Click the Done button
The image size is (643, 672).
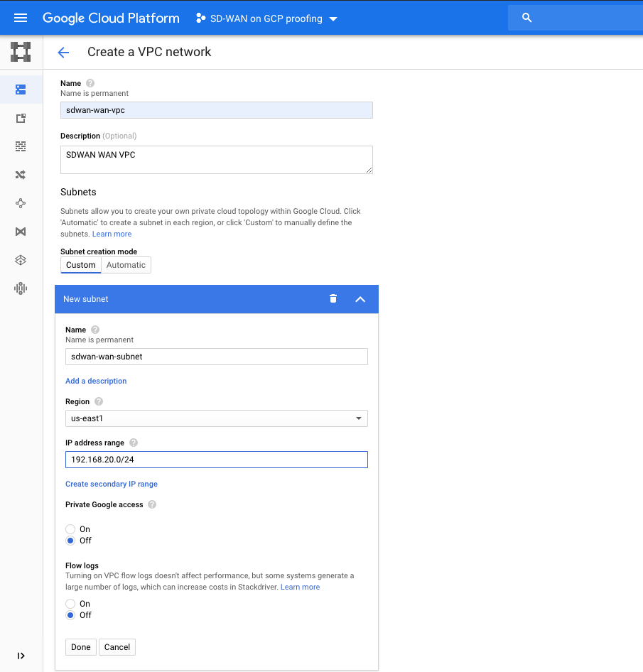[x=80, y=647]
